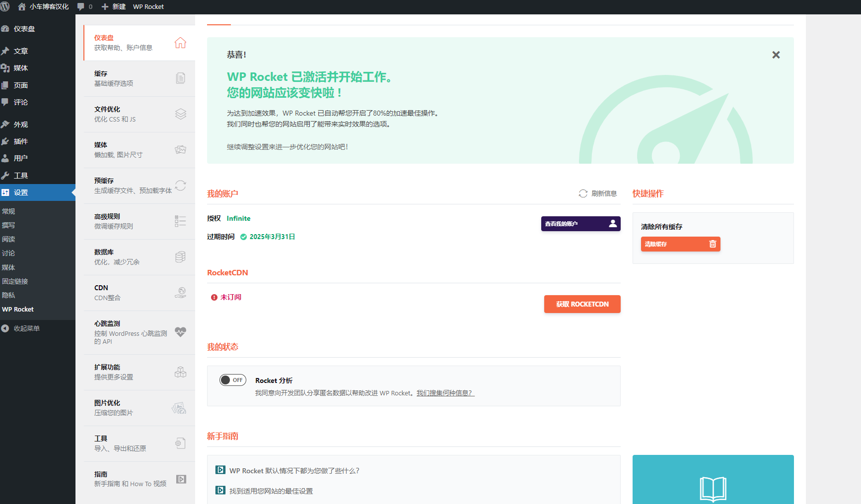This screenshot has height=504, width=861.
Task: Open 外观 in the left menu
Action: [38, 125]
